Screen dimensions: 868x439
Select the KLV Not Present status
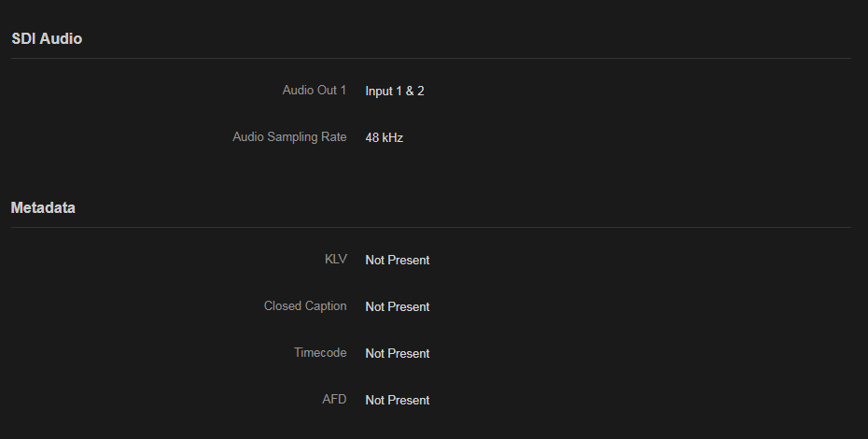pos(398,261)
